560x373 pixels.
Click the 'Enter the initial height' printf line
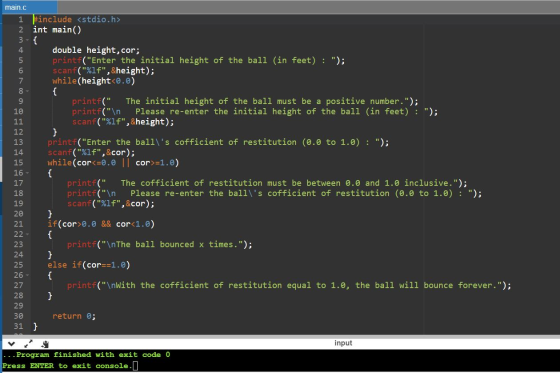click(199, 60)
